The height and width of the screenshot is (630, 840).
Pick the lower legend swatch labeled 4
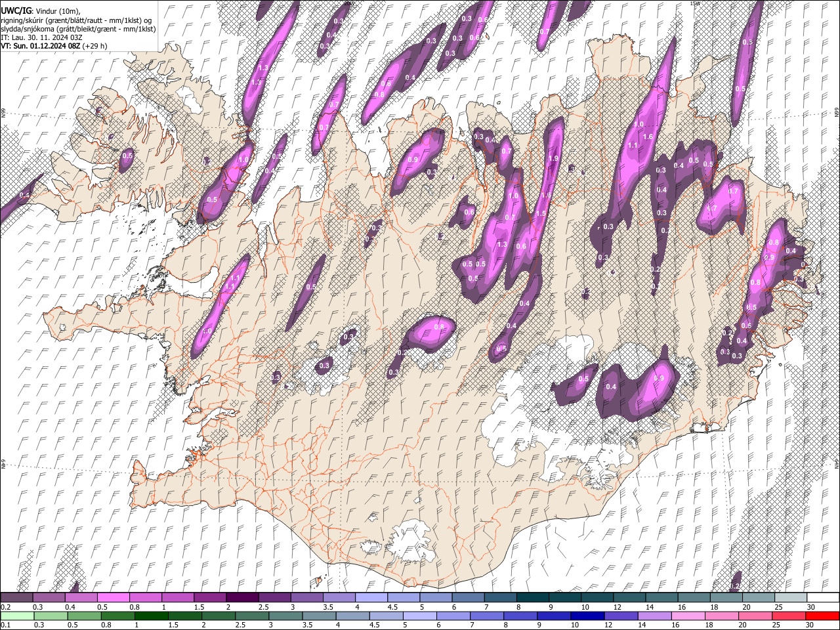click(353, 616)
